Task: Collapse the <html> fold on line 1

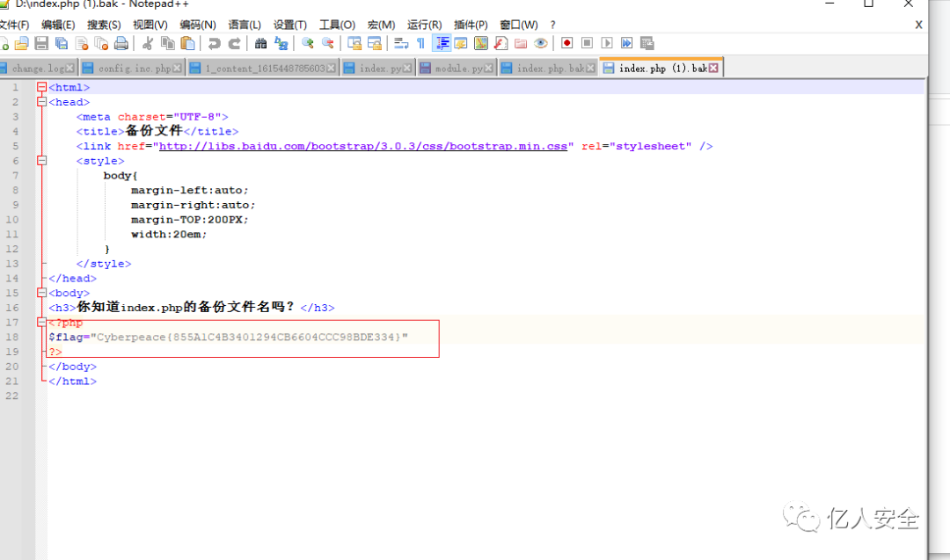Action: (x=42, y=87)
